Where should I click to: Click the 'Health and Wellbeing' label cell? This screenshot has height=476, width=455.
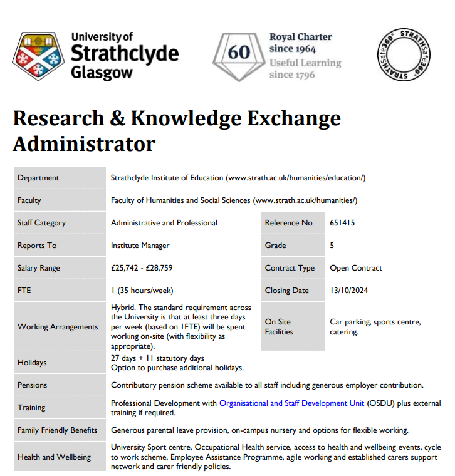point(60,457)
